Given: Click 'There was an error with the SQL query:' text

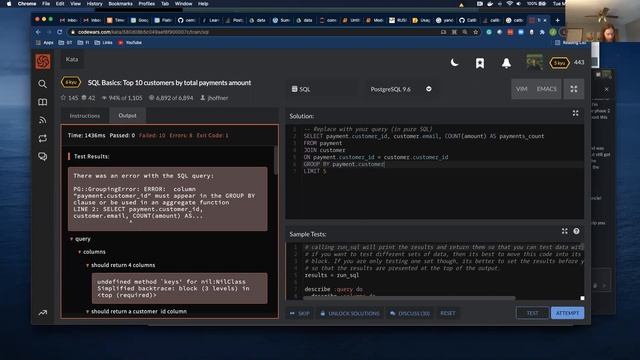Looking at the screenshot, I should point(143,176).
